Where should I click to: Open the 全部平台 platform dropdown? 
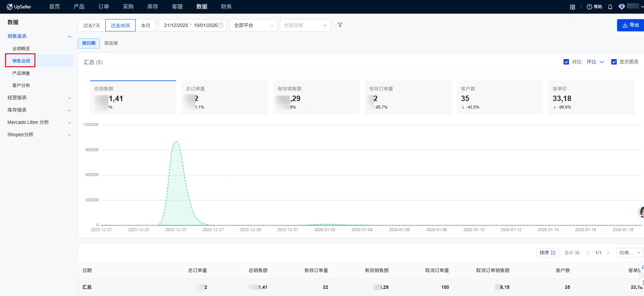(x=253, y=25)
